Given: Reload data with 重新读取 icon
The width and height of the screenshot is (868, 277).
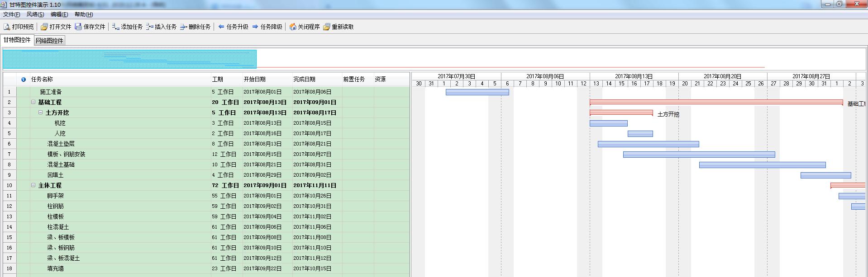Looking at the screenshot, I should [327, 27].
